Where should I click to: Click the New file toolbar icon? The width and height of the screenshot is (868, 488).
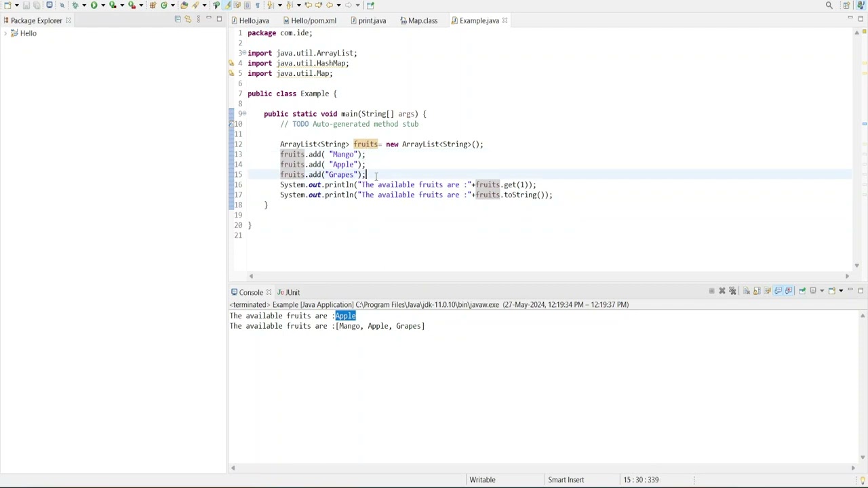[x=7, y=5]
